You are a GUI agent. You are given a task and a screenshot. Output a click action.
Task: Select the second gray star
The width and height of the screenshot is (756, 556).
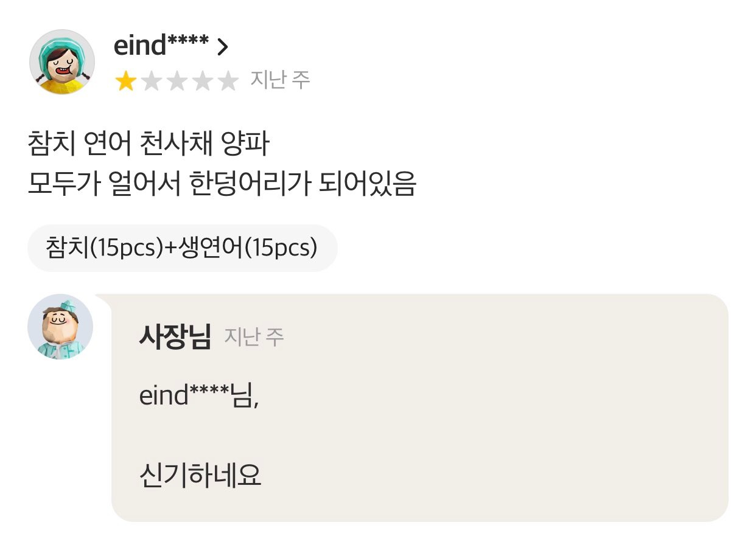[151, 81]
